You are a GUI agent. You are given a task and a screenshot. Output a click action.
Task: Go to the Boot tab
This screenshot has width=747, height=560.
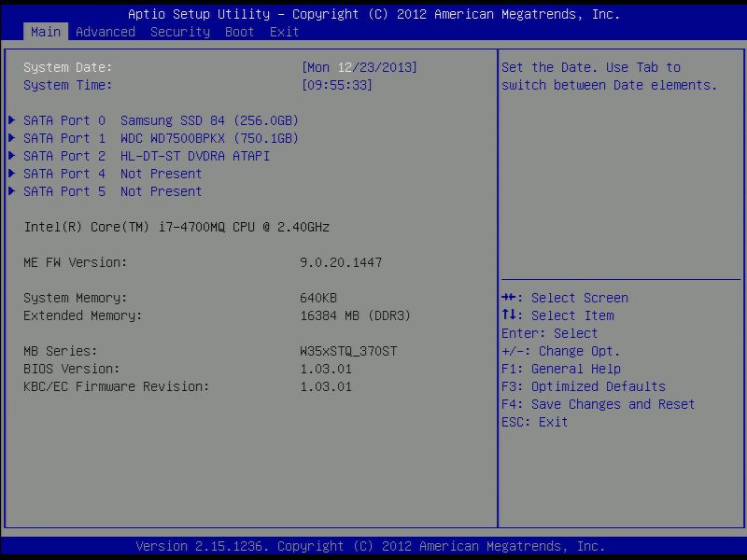coord(239,32)
